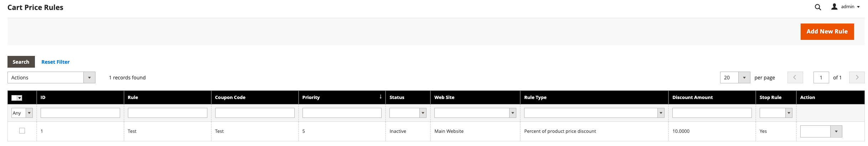Click the Reset Filter link
The height and width of the screenshot is (146, 868).
click(55, 62)
